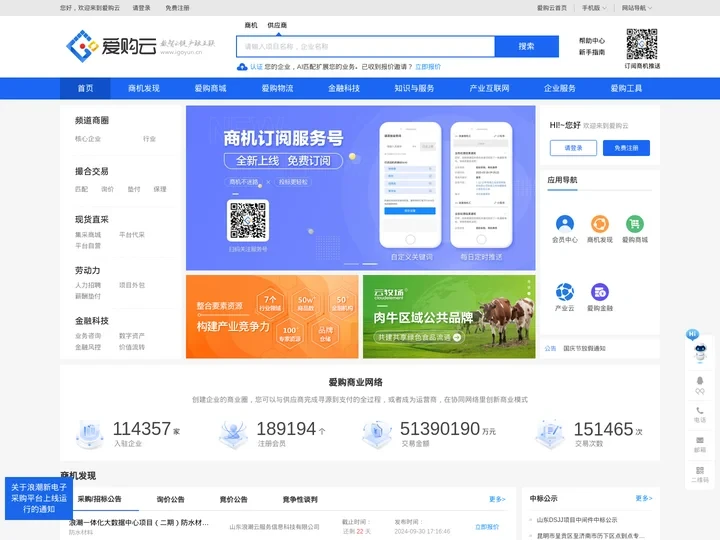Click 数字资产 under 金融科技

pyautogui.click(x=132, y=336)
